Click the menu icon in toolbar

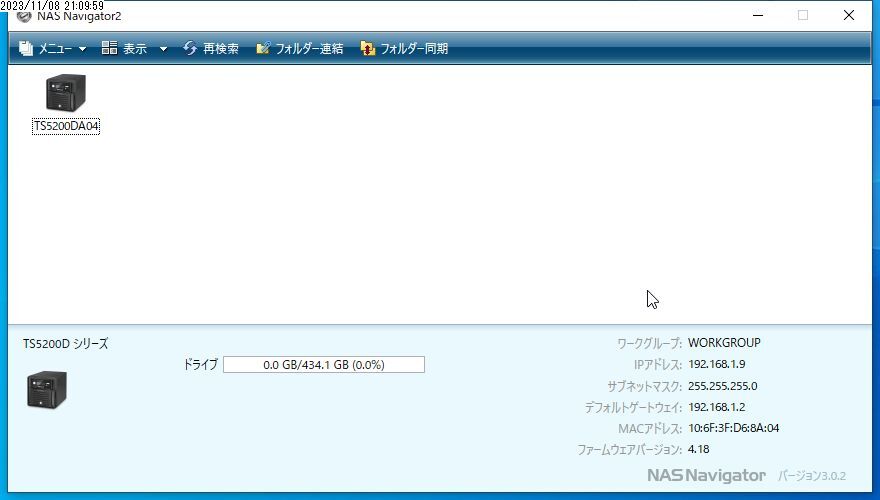tap(26, 49)
